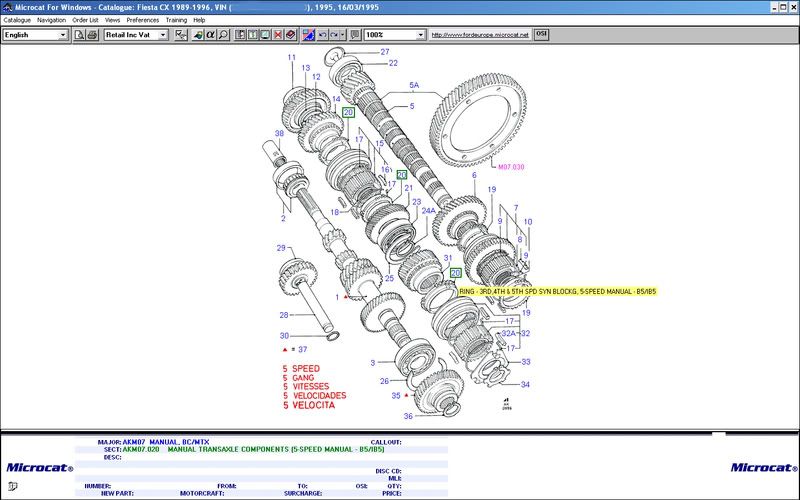Image resolution: width=800 pixels, height=500 pixels.
Task: Expand the Retail Inc Vat price dropdown
Action: 163,35
